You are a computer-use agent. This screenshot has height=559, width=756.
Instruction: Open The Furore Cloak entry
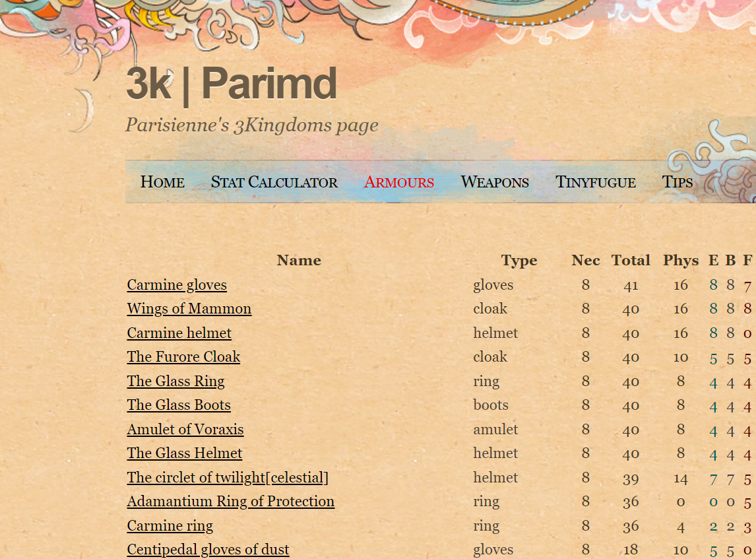tap(183, 357)
